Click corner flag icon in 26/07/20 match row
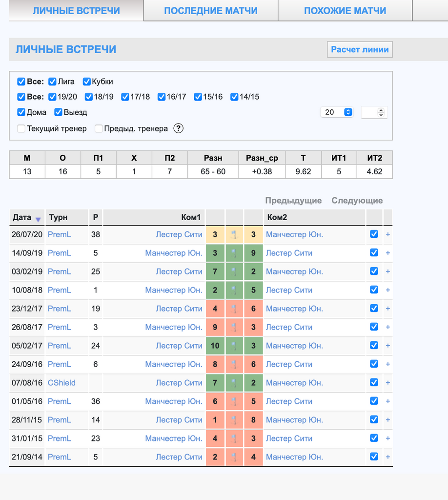 (x=234, y=235)
